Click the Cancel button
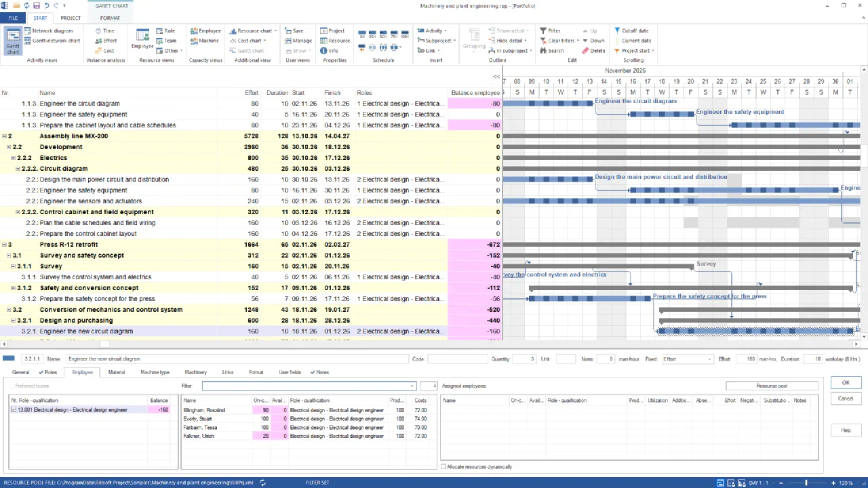The width and height of the screenshot is (868, 488). [x=846, y=399]
